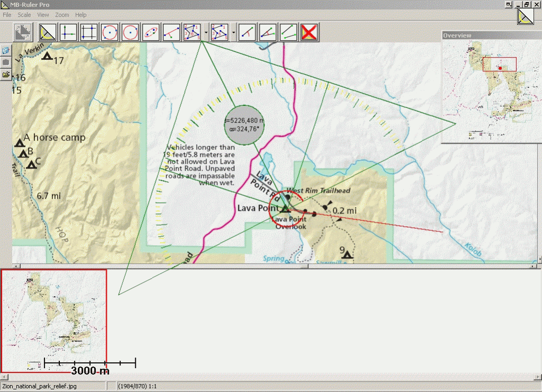
Task: Click campsite triangle number 17
Action: point(47,56)
